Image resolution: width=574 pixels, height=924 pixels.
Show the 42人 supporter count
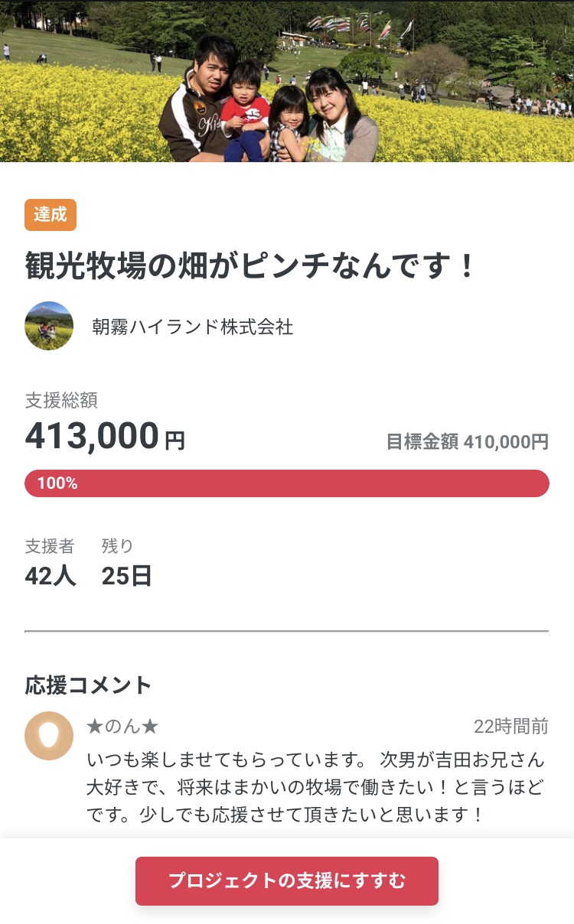[51, 576]
